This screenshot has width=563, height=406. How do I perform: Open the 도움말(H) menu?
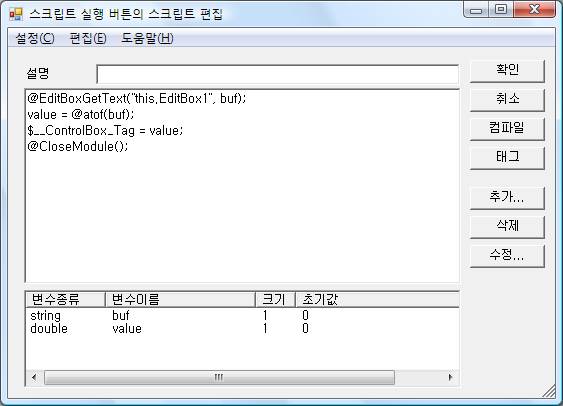tap(147, 38)
